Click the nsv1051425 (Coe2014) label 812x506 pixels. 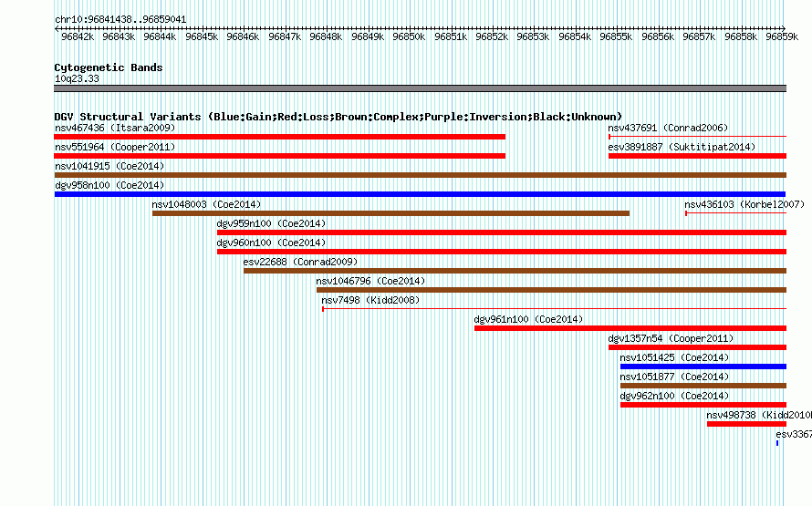[674, 357]
